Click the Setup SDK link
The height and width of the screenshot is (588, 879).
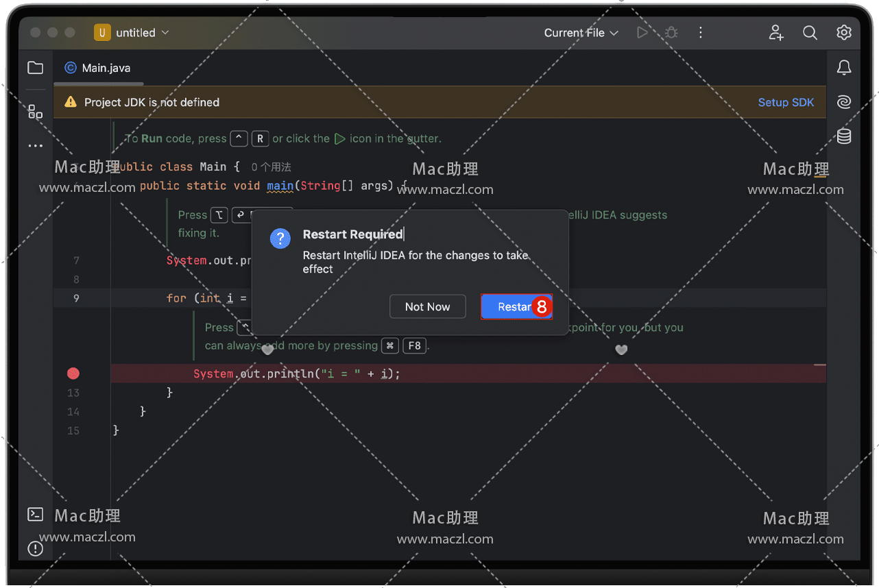coord(786,102)
